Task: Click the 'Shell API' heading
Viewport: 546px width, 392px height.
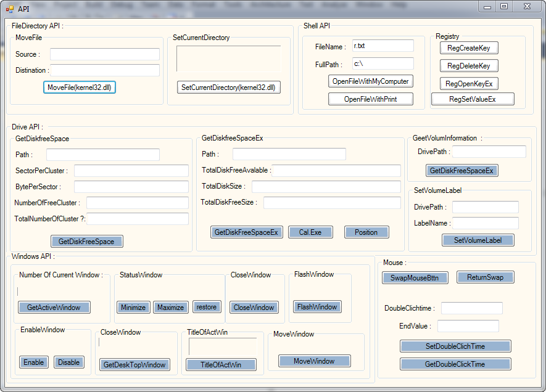Action: 316,26
